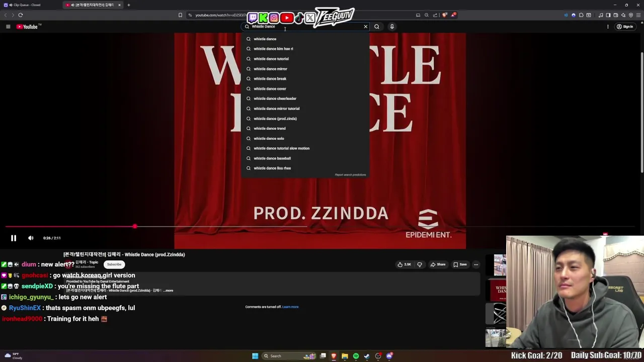Open the zoom level icon in the address bar
This screenshot has height=362, width=644.
(427, 15)
